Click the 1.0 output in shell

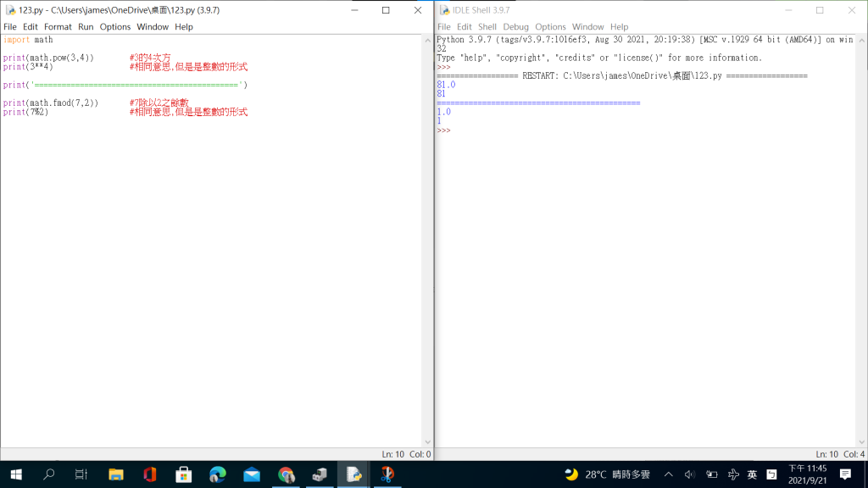(444, 112)
